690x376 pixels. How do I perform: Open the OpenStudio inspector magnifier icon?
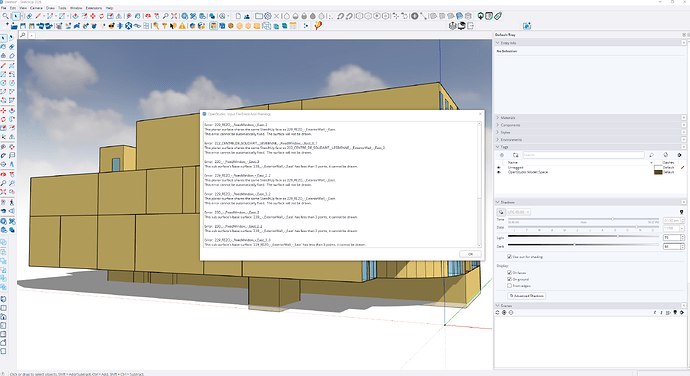(156, 26)
